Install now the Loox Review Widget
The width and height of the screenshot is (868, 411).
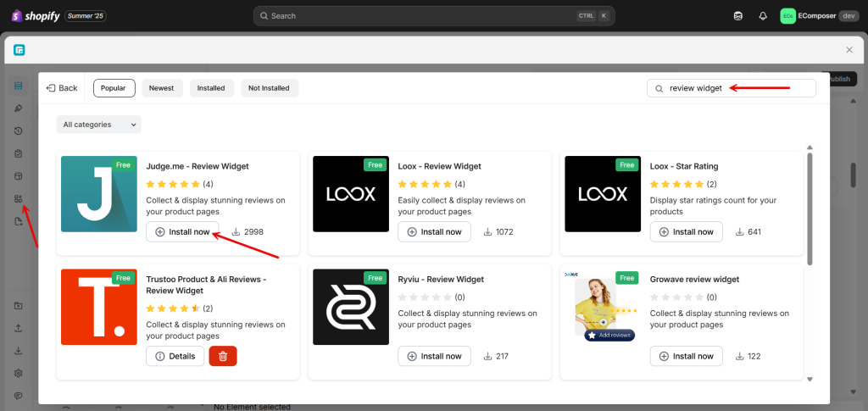435,232
